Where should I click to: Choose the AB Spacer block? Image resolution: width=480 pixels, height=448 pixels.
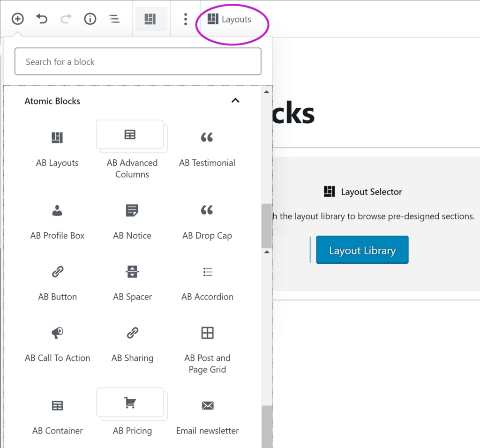coord(132,283)
